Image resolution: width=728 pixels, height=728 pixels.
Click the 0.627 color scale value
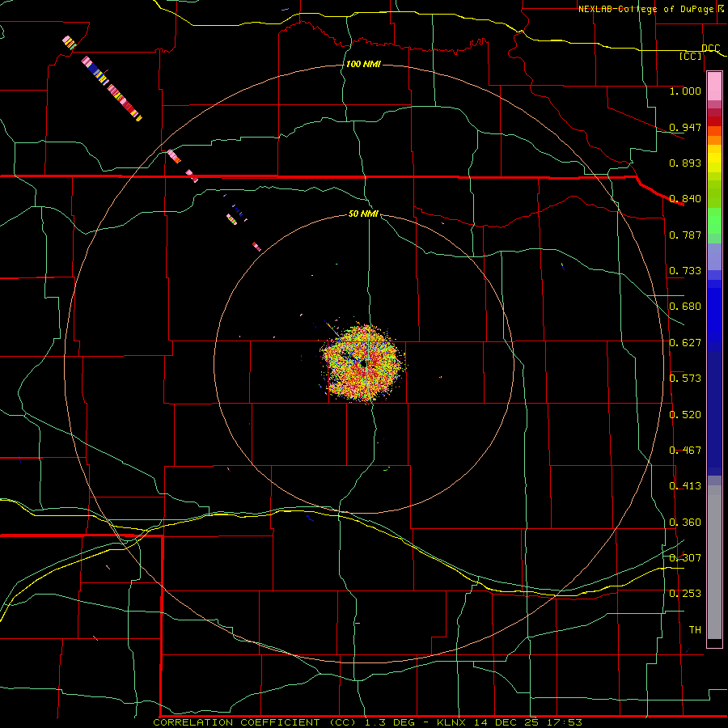coord(685,343)
